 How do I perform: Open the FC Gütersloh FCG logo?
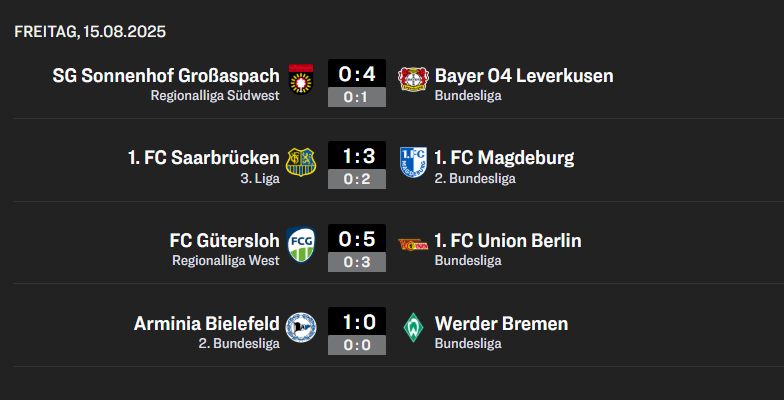(301, 244)
